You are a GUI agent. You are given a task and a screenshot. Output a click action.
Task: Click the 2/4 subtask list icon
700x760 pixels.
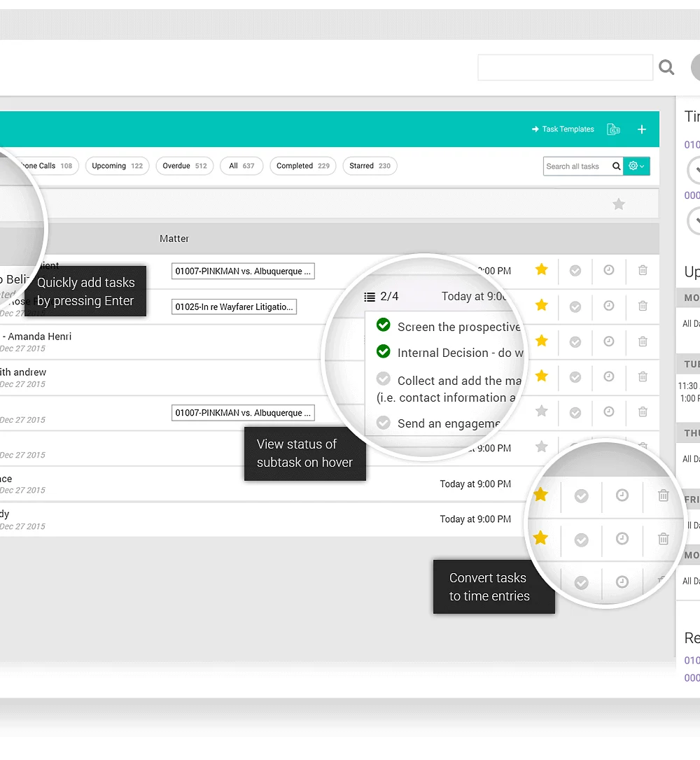point(370,297)
